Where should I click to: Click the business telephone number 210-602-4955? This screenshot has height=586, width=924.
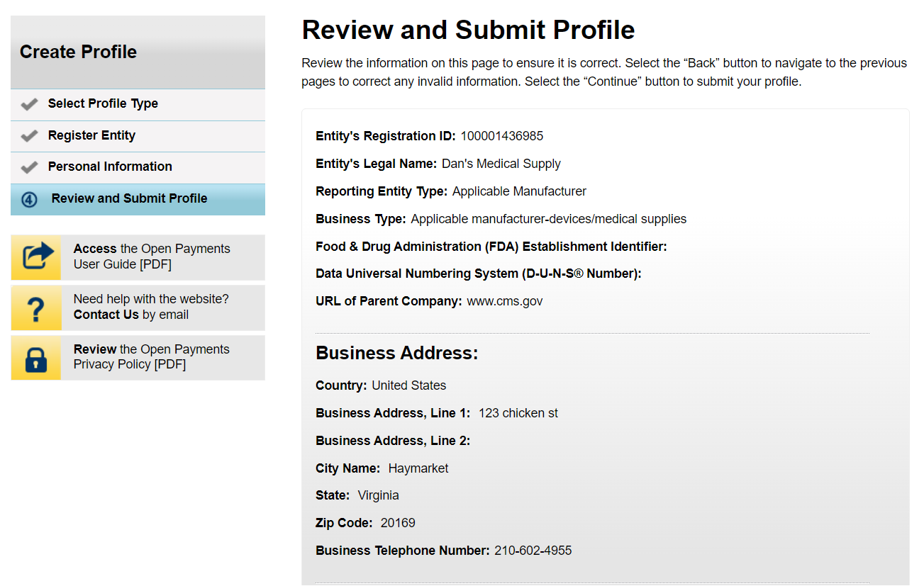point(532,551)
